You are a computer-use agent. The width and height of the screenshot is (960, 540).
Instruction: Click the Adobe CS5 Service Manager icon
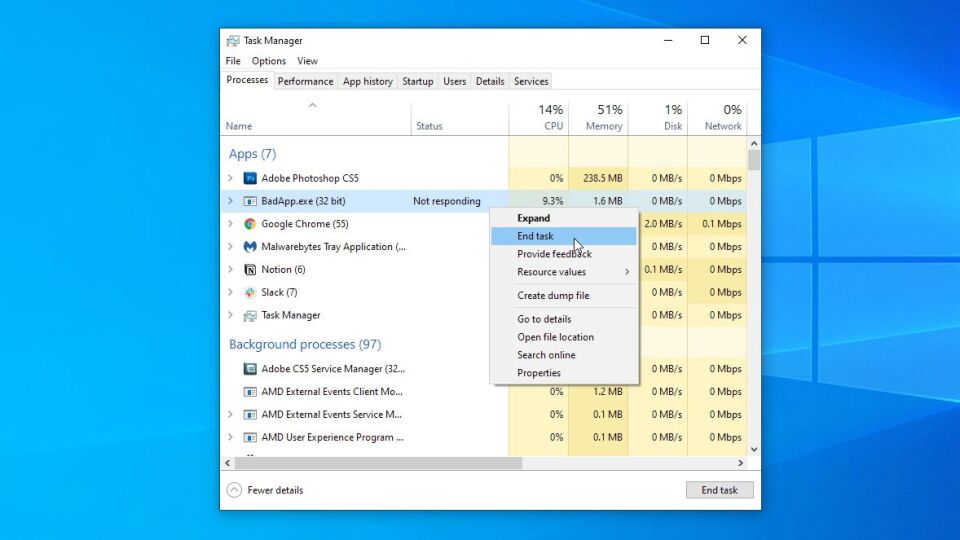point(250,369)
